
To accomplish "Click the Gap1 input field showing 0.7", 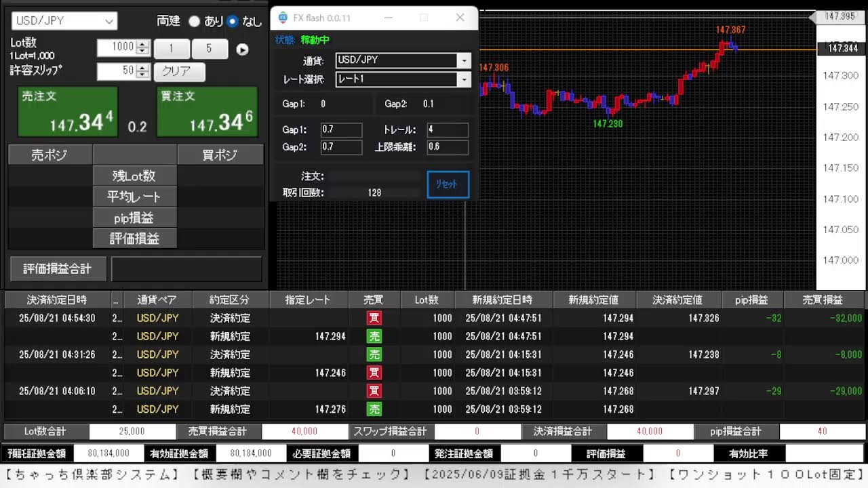I will coord(341,129).
